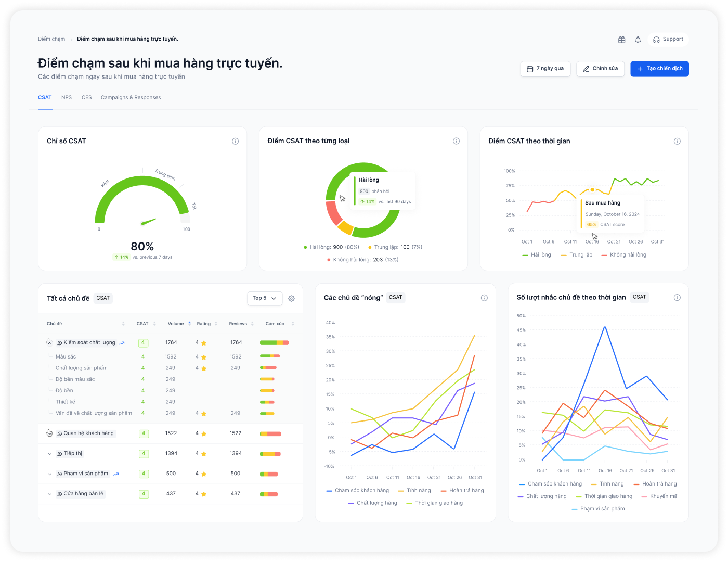728x562 pixels.
Task: Expand the Tiếp thị topic row
Action: click(49, 454)
